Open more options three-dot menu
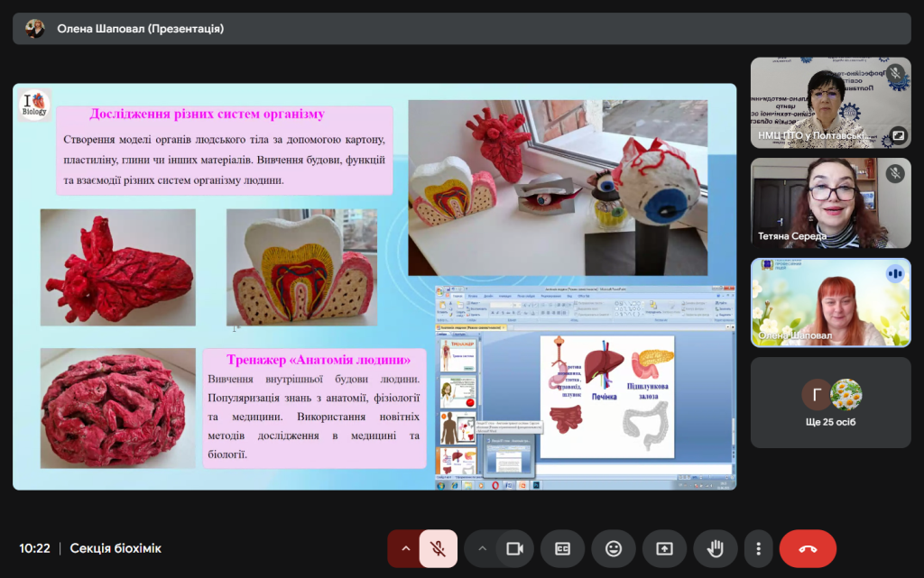 (x=759, y=548)
